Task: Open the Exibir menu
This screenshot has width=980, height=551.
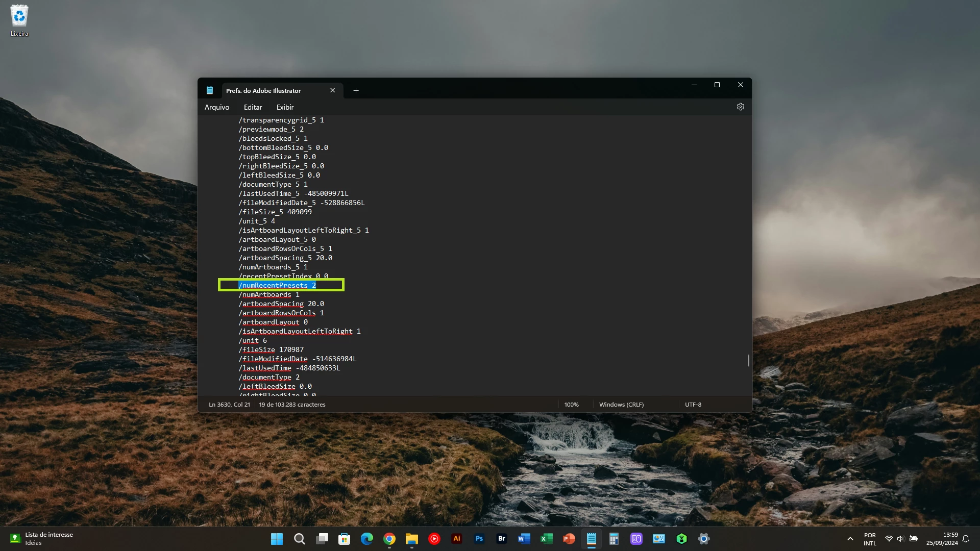Action: [285, 107]
